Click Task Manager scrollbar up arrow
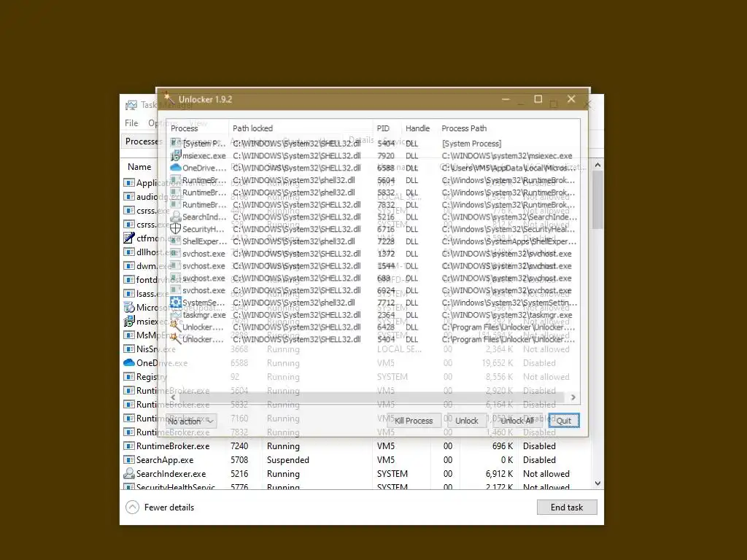This screenshot has height=560, width=747. coord(597,165)
